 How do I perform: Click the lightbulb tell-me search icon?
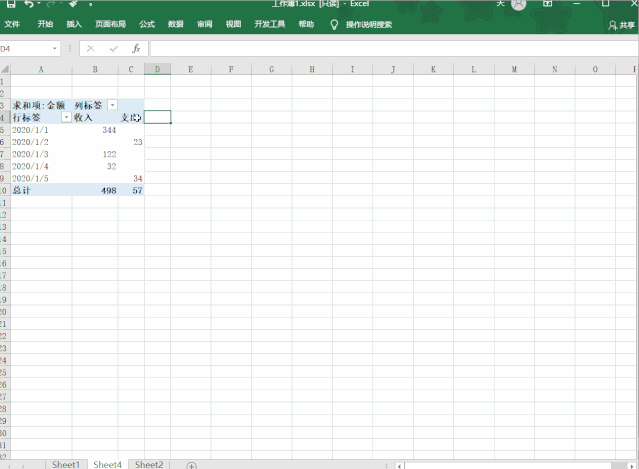click(x=334, y=24)
